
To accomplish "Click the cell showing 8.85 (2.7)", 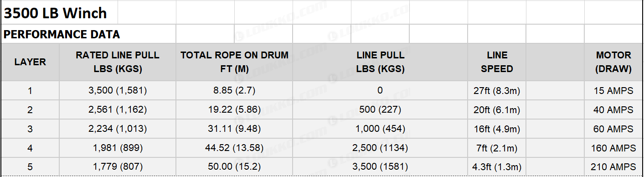I will click(234, 91).
